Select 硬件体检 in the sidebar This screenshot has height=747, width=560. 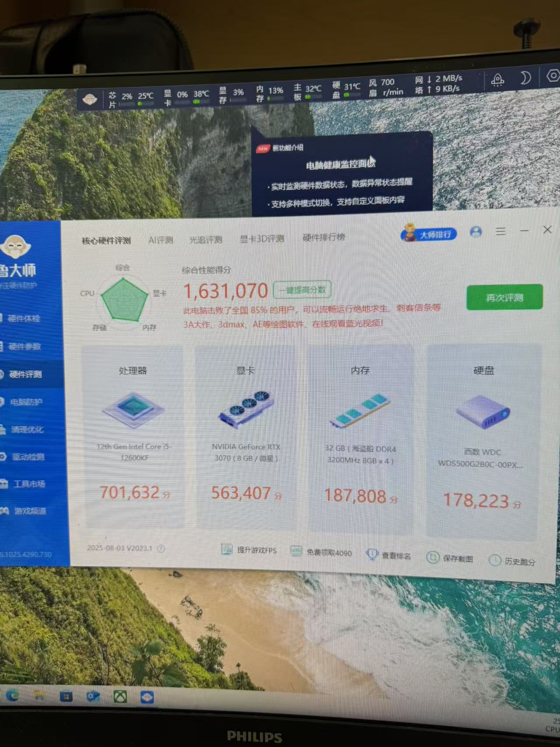[24, 318]
